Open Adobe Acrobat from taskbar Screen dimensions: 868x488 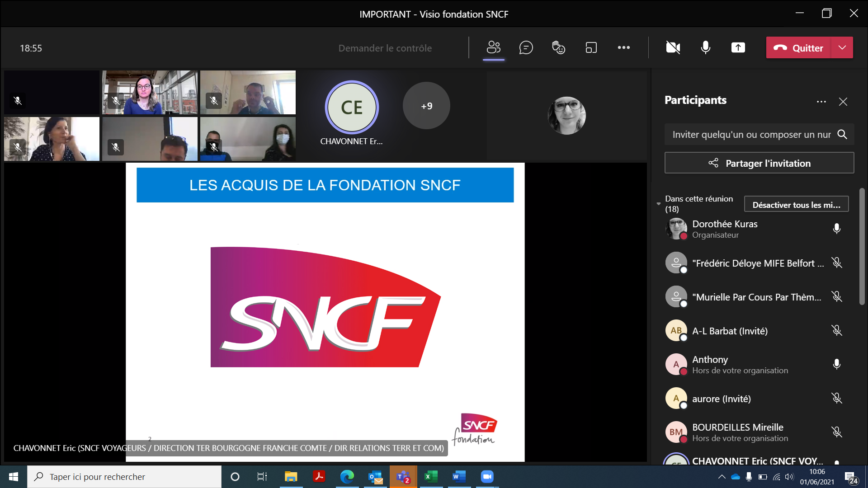[x=319, y=477]
